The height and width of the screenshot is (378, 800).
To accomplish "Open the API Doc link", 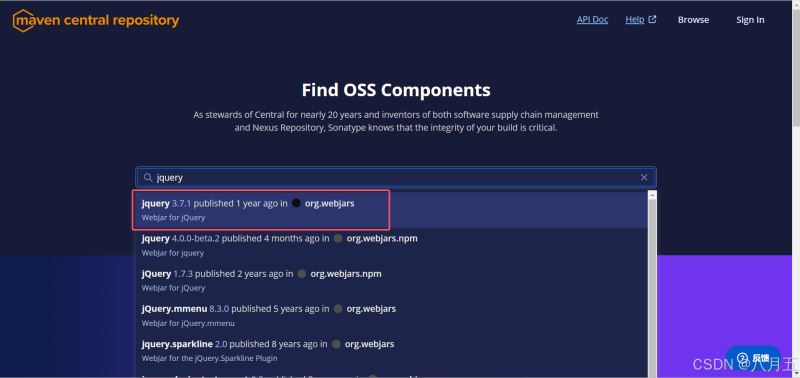I will 592,19.
